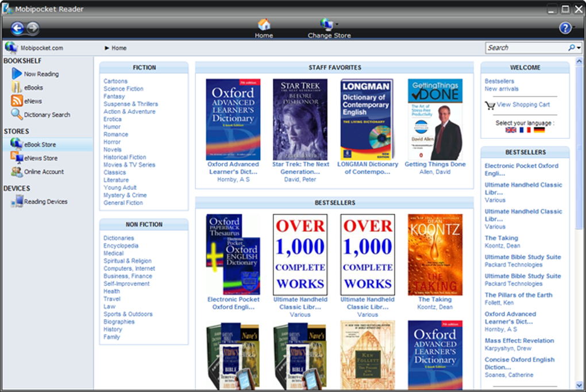This screenshot has height=392, width=586.
Task: Switch language using the French flag
Action: 525,130
